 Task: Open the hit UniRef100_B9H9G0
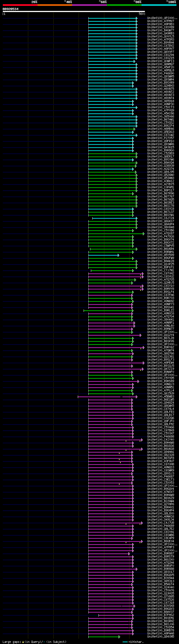(161, 150)
